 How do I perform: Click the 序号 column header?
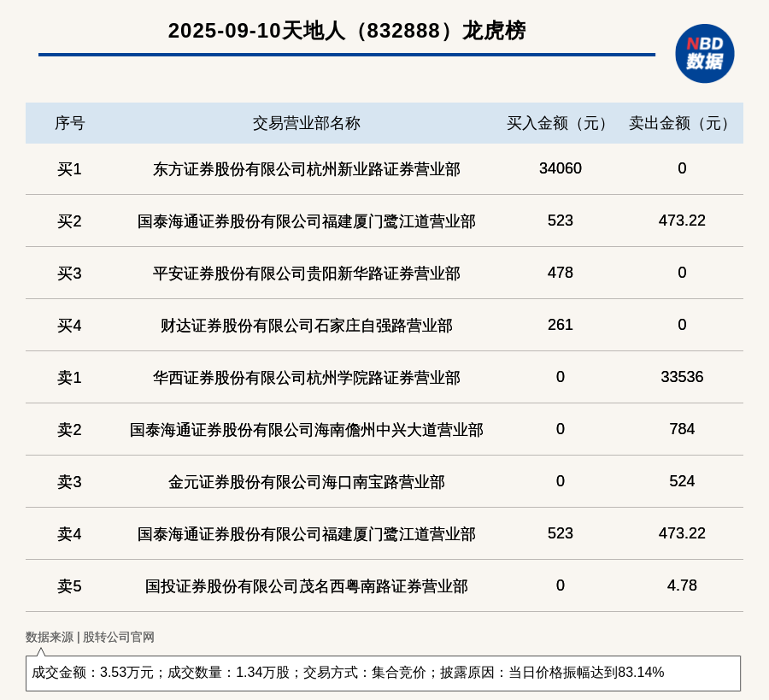(70, 123)
